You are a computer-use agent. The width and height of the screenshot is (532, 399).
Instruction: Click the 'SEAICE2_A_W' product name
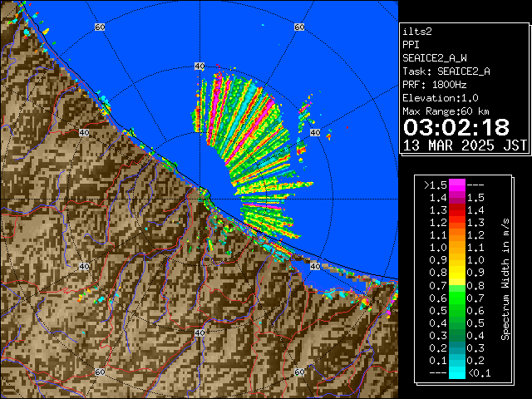click(x=435, y=58)
